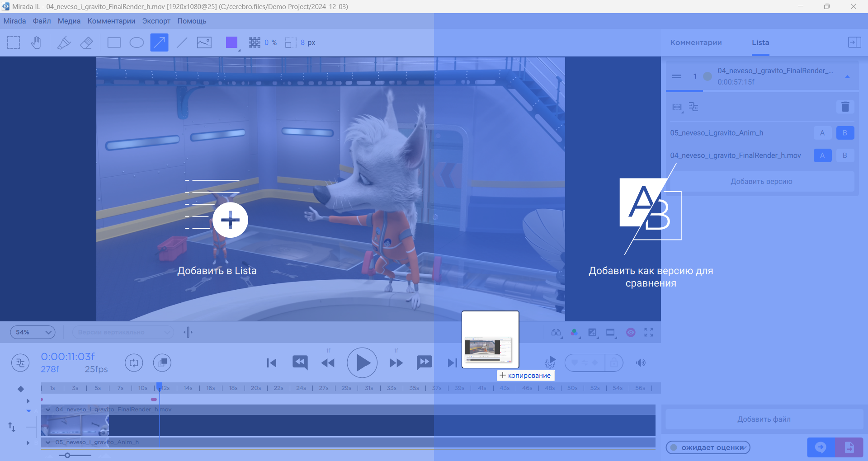Go to next comment

point(424,362)
